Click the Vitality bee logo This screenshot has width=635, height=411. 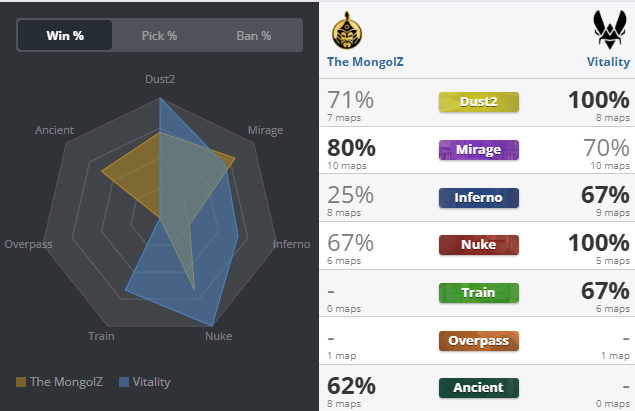pos(609,30)
